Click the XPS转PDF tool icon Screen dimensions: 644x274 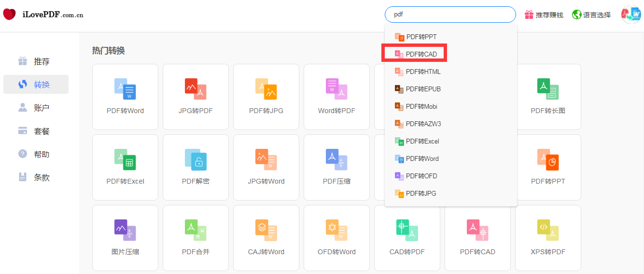548,231
